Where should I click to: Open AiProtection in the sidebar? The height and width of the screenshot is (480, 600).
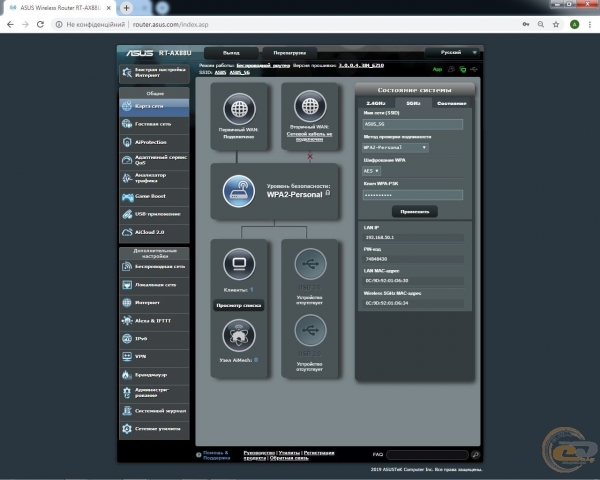(154, 142)
